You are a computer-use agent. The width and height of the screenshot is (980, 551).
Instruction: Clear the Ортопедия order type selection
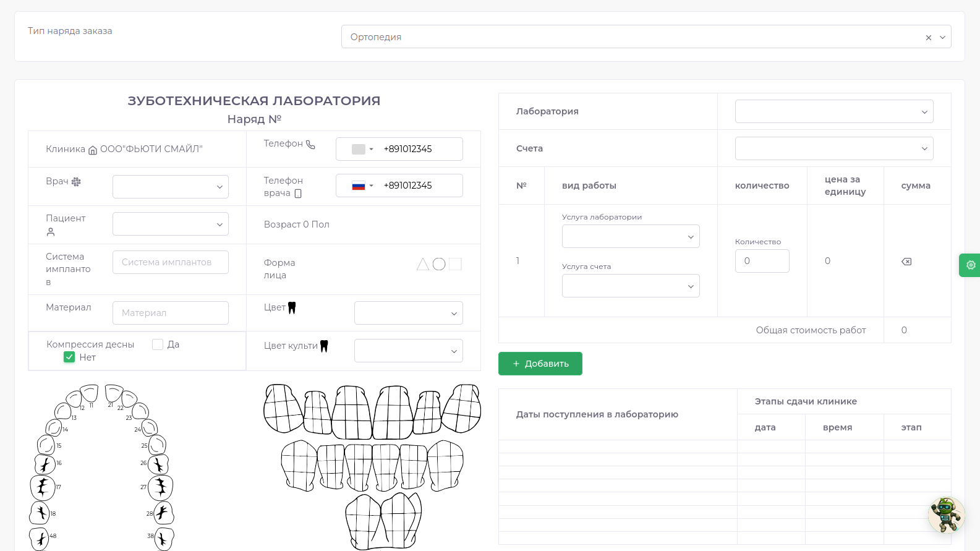coord(928,38)
